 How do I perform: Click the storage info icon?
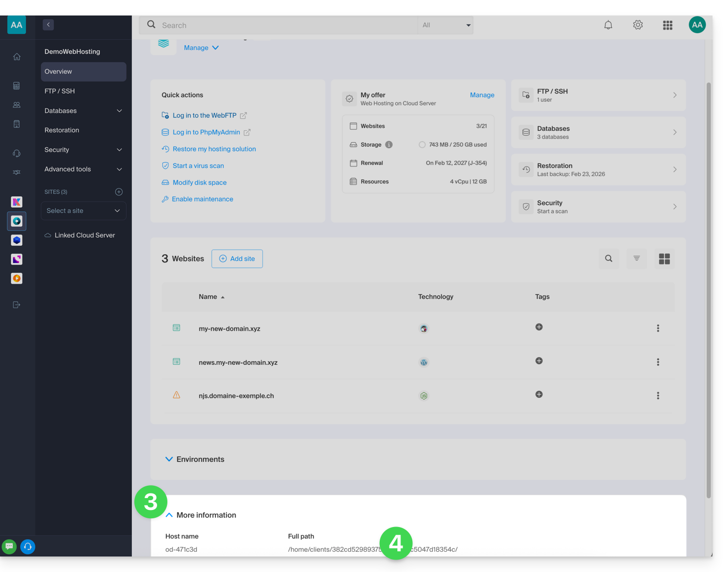tap(389, 145)
